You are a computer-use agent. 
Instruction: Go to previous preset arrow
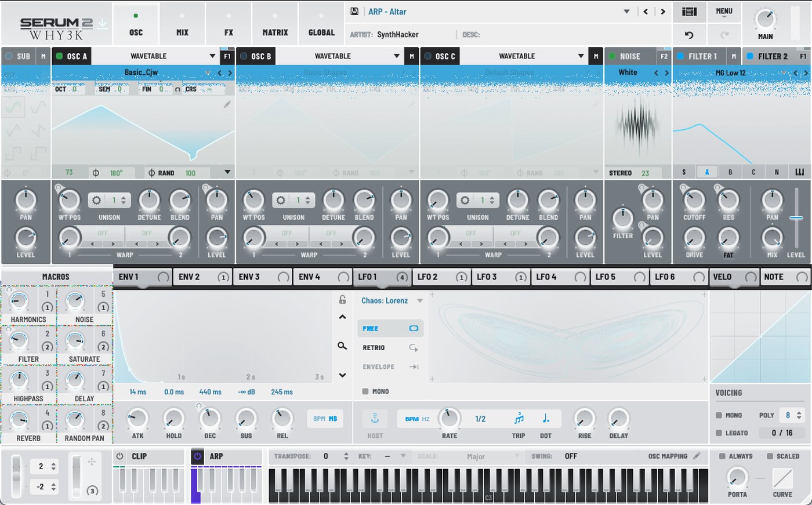646,12
